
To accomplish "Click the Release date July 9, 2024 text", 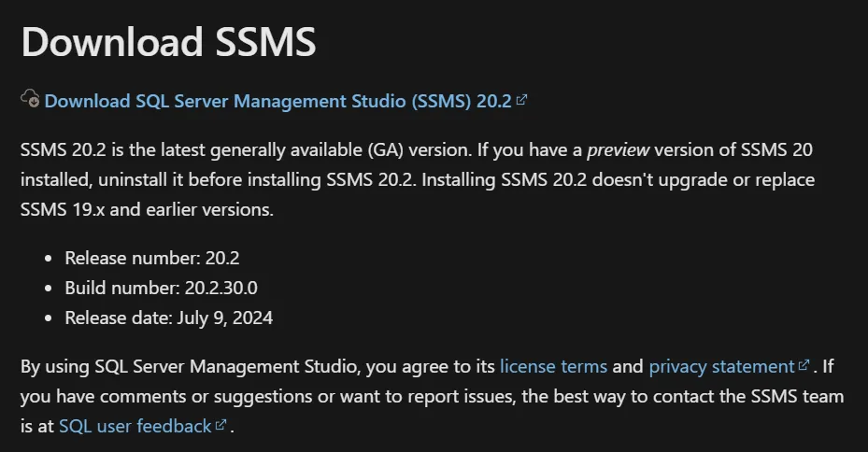I will pos(168,318).
